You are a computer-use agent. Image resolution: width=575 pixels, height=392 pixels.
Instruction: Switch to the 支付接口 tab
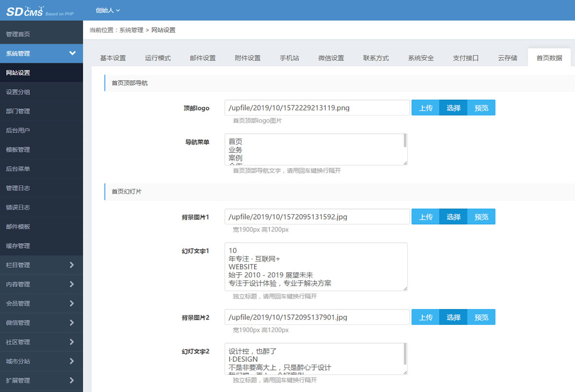click(466, 58)
